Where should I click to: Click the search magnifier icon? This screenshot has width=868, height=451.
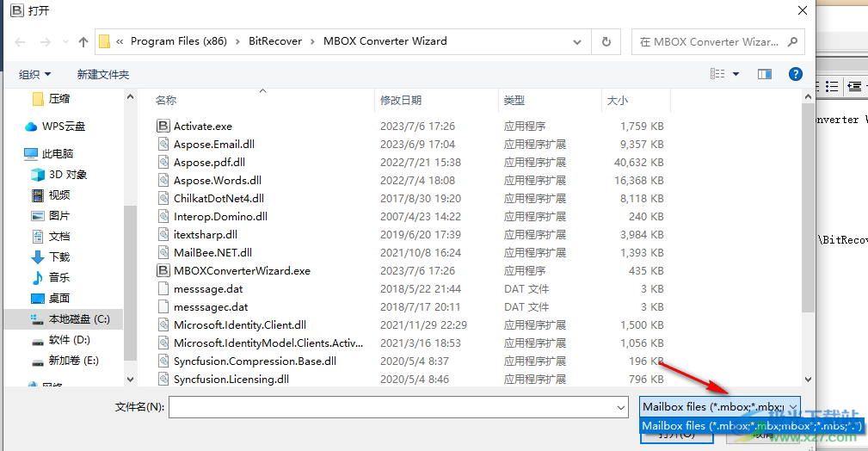[x=792, y=41]
